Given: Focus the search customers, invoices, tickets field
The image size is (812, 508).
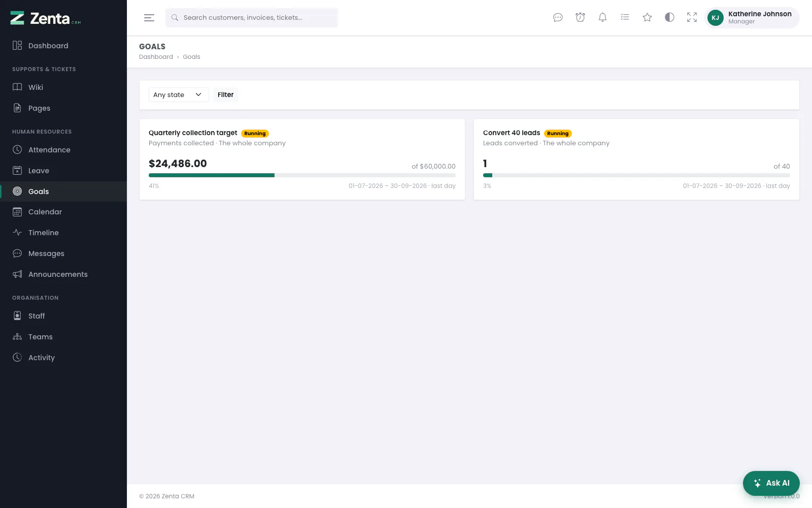Looking at the screenshot, I should coord(252,18).
